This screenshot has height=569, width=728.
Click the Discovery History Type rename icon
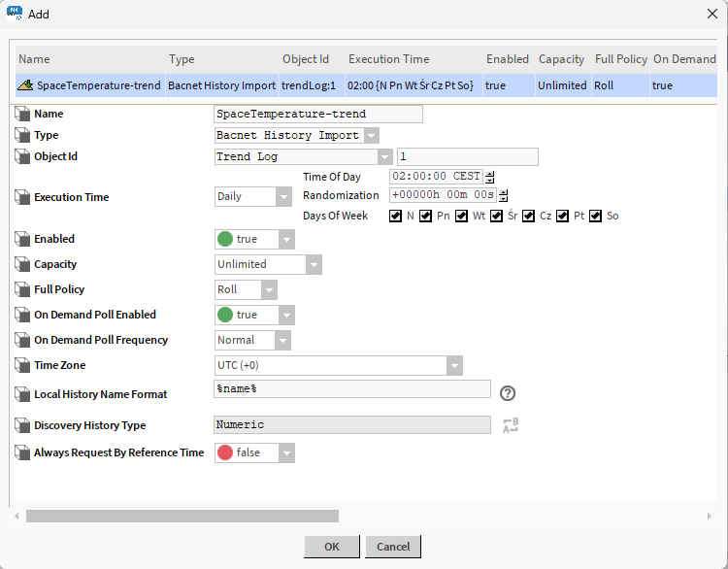pyautogui.click(x=511, y=424)
